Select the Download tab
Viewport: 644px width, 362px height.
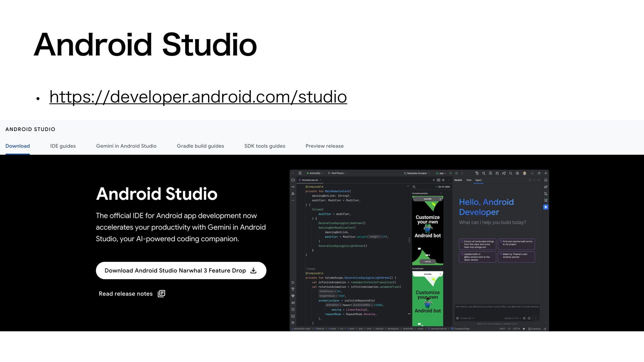pos(17,146)
